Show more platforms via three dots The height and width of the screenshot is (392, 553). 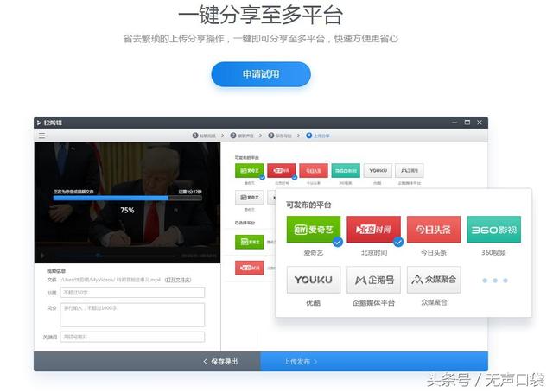(494, 281)
